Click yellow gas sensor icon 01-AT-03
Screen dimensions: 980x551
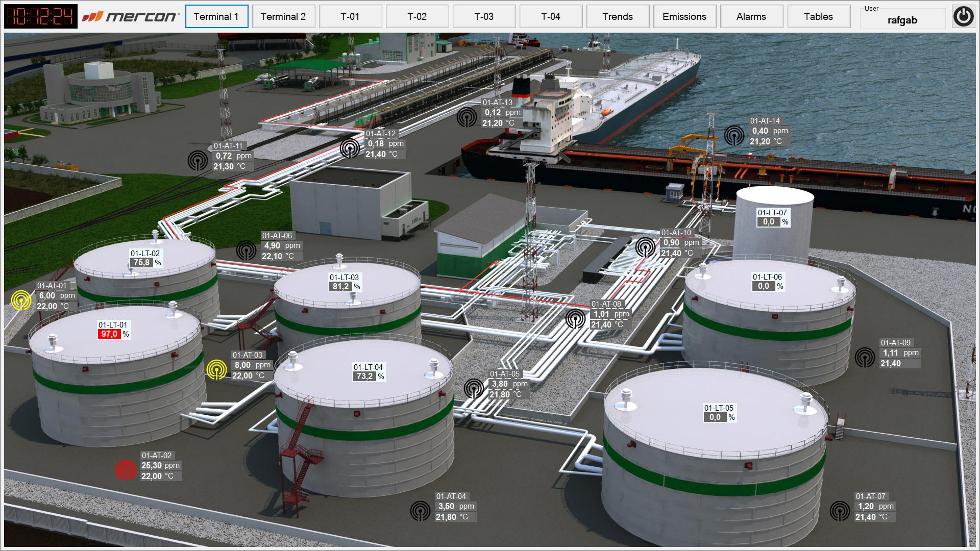216,370
